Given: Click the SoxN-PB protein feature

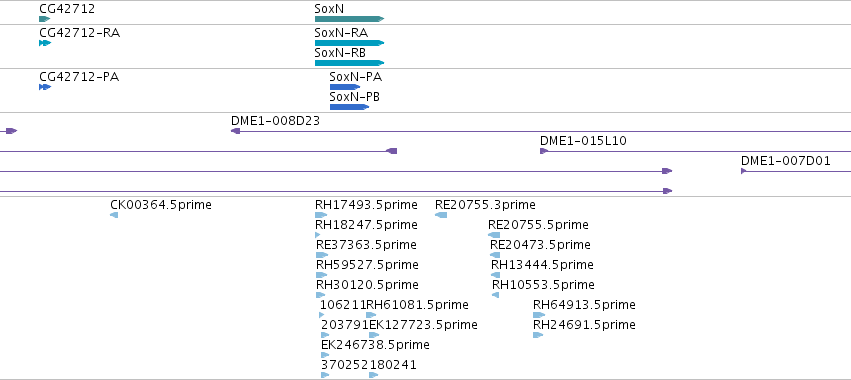Looking at the screenshot, I should click(x=350, y=107).
